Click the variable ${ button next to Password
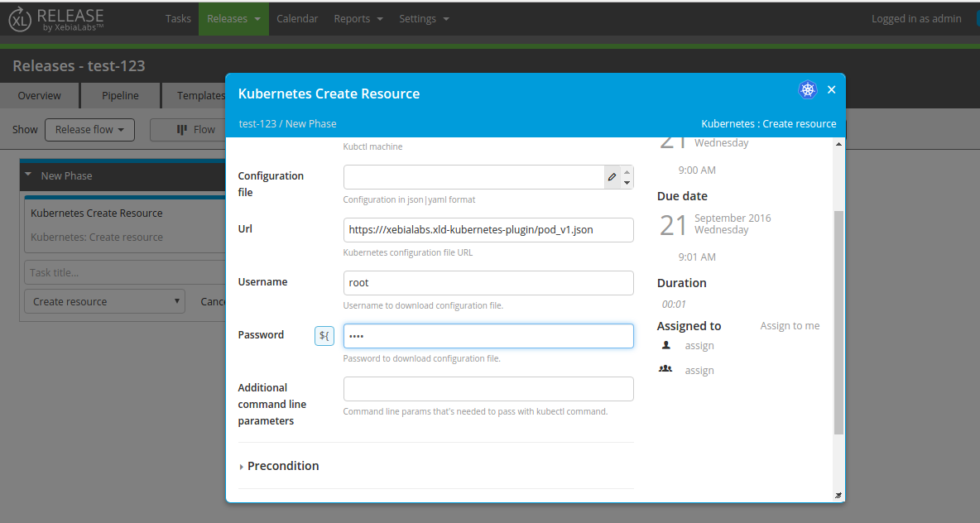The image size is (980, 523). 324,335
